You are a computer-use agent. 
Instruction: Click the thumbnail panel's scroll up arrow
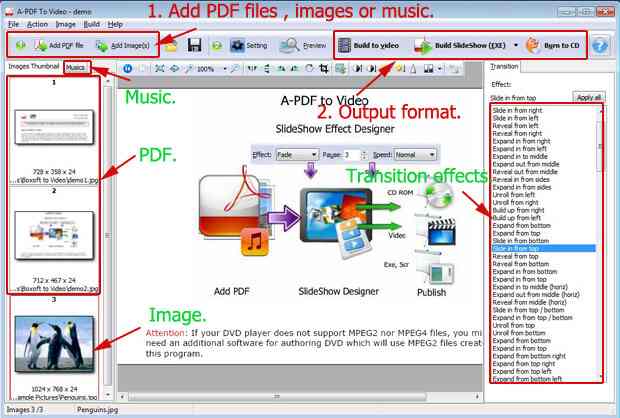pos(108,81)
